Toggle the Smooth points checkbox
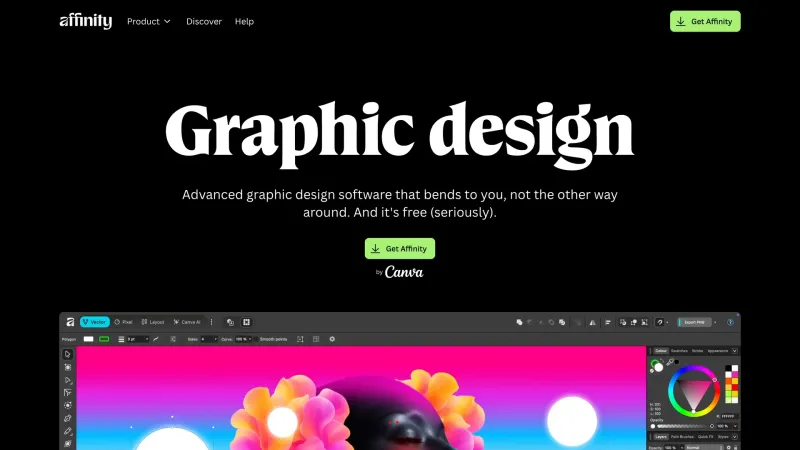Viewport: 800px width, 450px height. [256, 339]
